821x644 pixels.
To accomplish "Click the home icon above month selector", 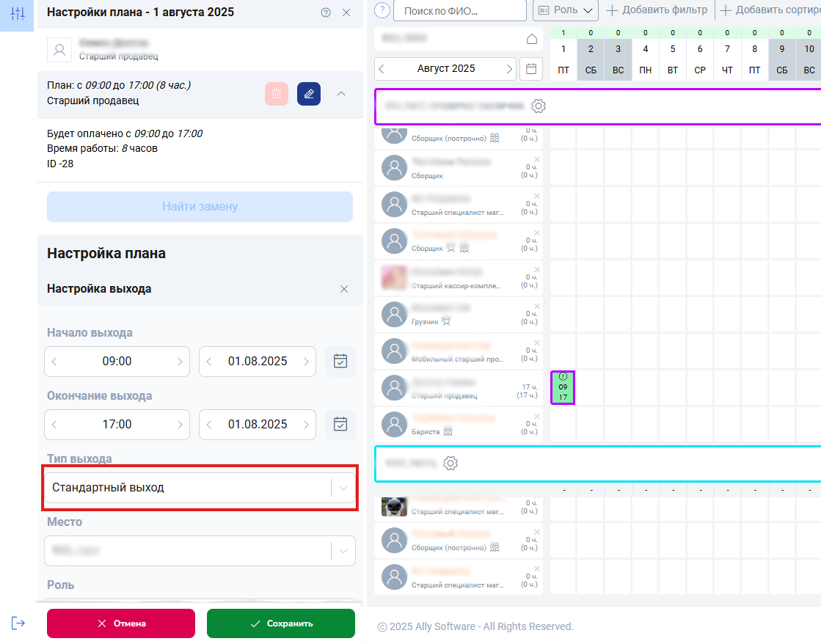I will 532,39.
